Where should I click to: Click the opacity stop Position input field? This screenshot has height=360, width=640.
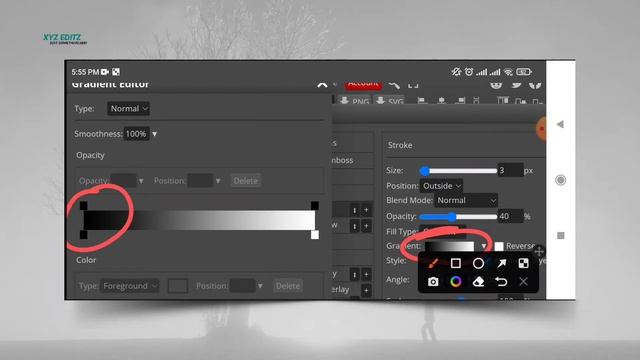click(x=200, y=181)
